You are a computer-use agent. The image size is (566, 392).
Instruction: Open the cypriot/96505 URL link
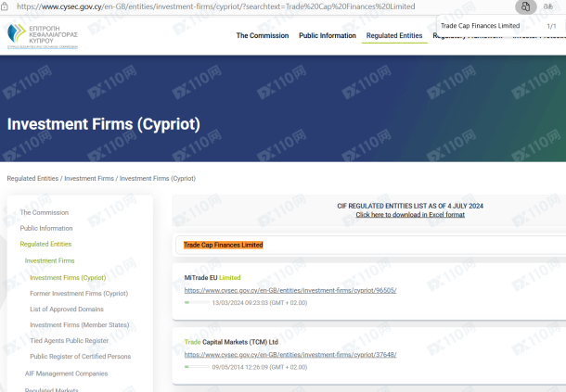[x=290, y=290]
